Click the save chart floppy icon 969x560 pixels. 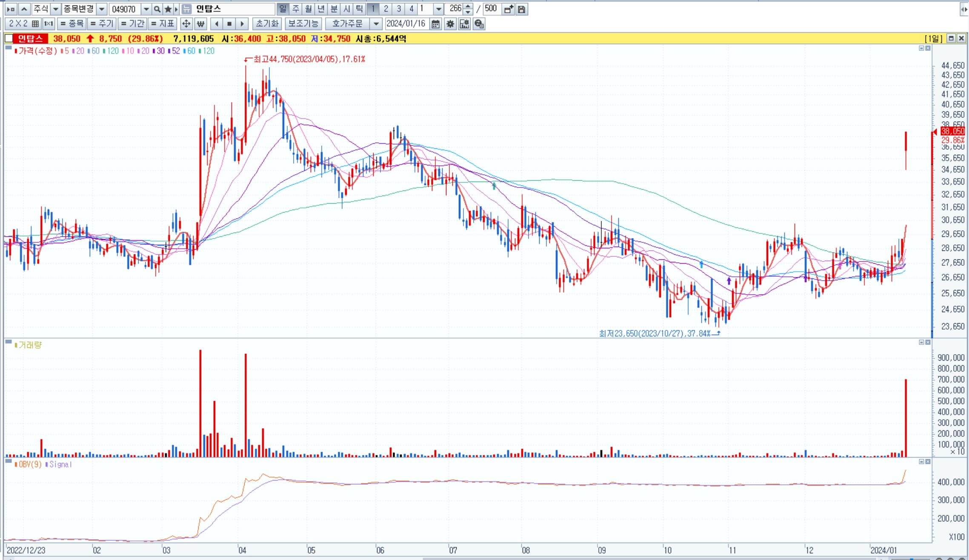(x=521, y=9)
